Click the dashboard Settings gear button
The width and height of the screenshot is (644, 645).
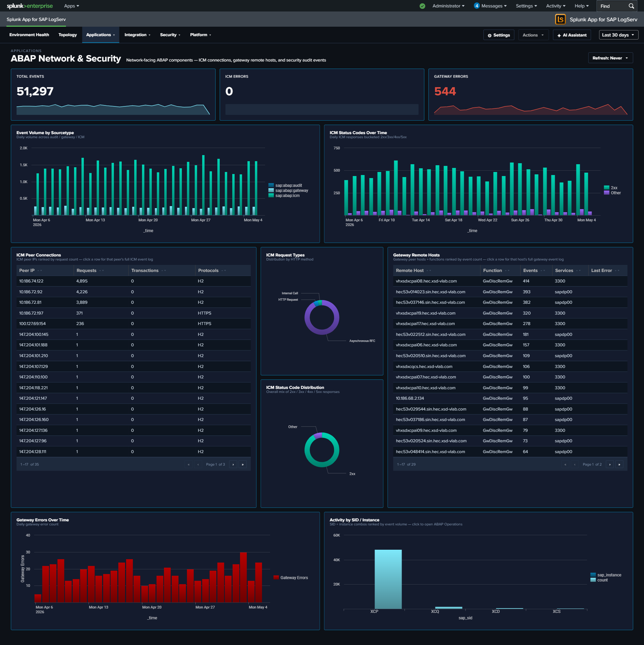pyautogui.click(x=499, y=35)
